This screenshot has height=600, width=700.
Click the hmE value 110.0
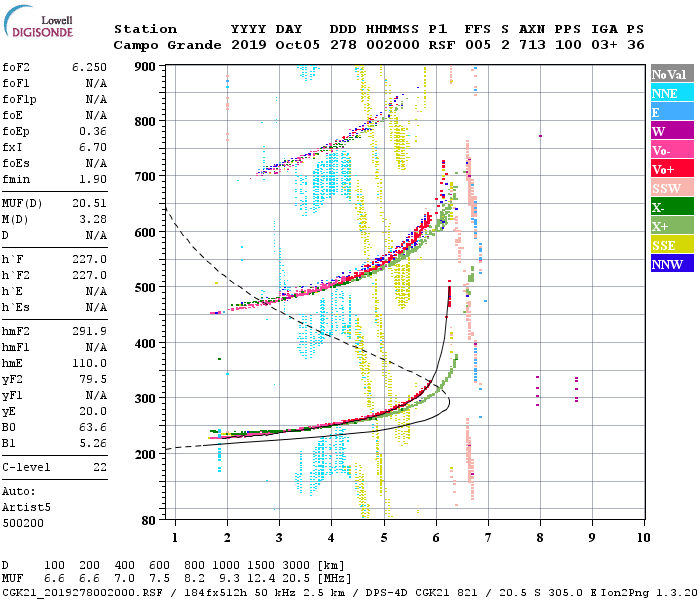click(x=89, y=363)
